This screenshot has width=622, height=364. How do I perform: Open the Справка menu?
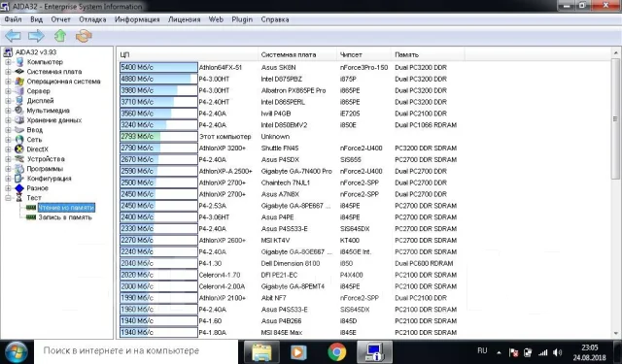click(275, 19)
